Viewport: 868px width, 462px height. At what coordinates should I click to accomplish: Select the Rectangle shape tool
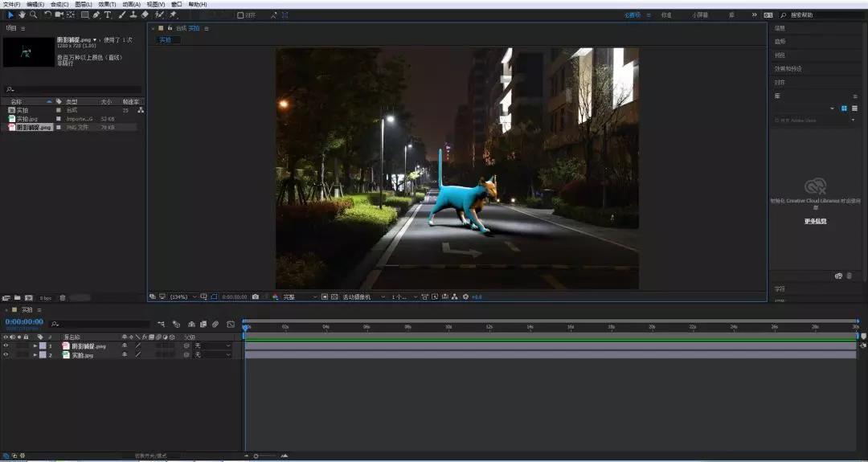click(x=85, y=14)
